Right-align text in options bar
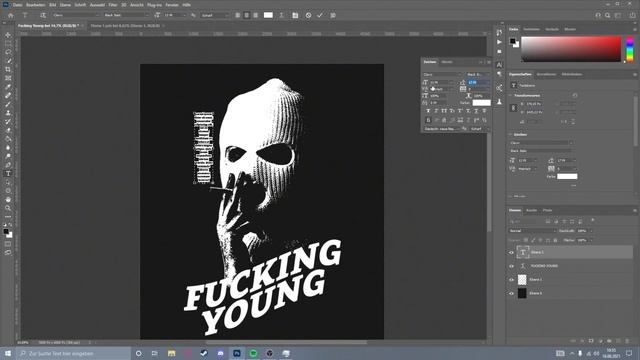Screen dimensions: 640x360 point(256,15)
